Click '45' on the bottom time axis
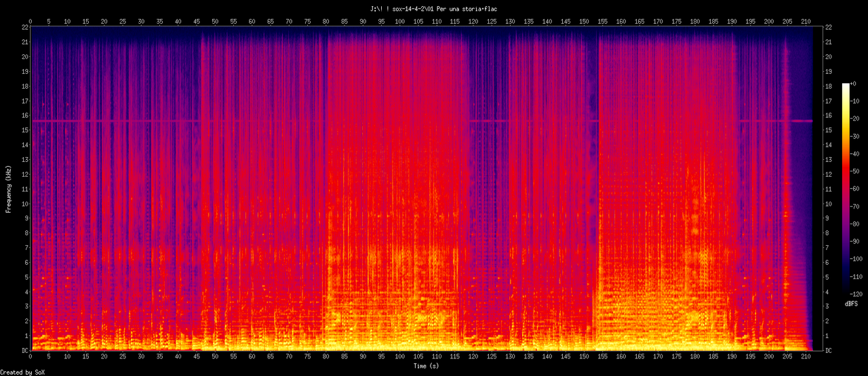 (x=196, y=357)
